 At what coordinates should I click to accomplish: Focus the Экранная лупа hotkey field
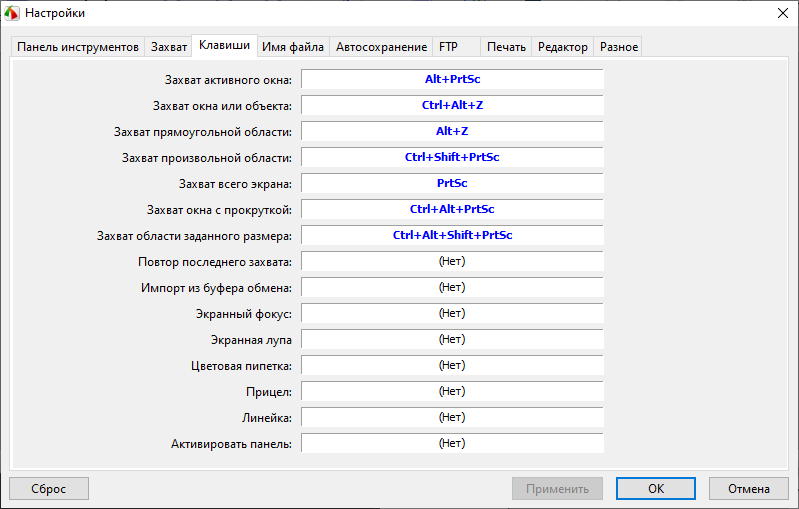point(452,339)
